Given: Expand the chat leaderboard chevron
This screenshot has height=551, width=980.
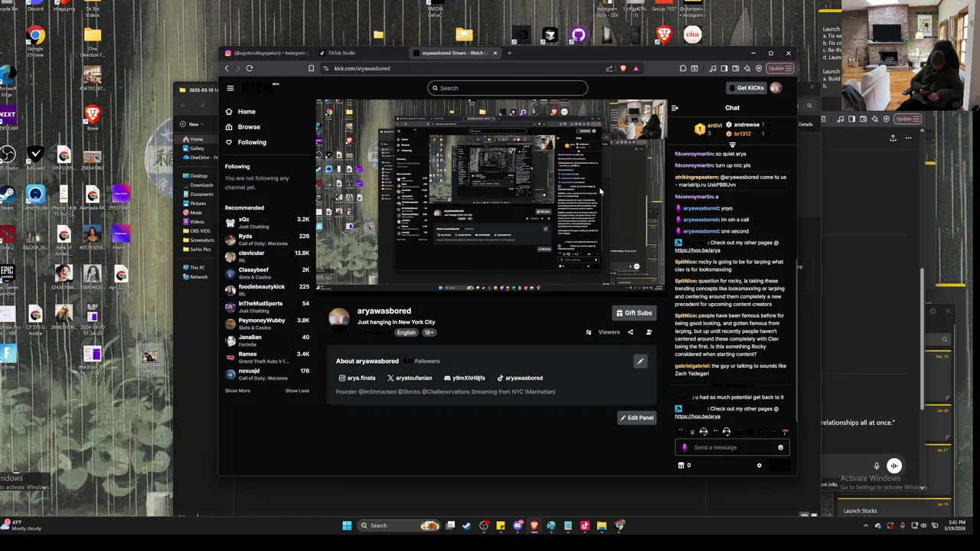Looking at the screenshot, I should (x=732, y=144).
